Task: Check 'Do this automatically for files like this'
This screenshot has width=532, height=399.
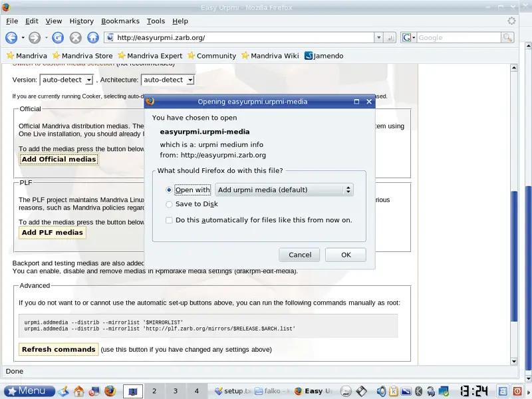Action: click(x=169, y=220)
